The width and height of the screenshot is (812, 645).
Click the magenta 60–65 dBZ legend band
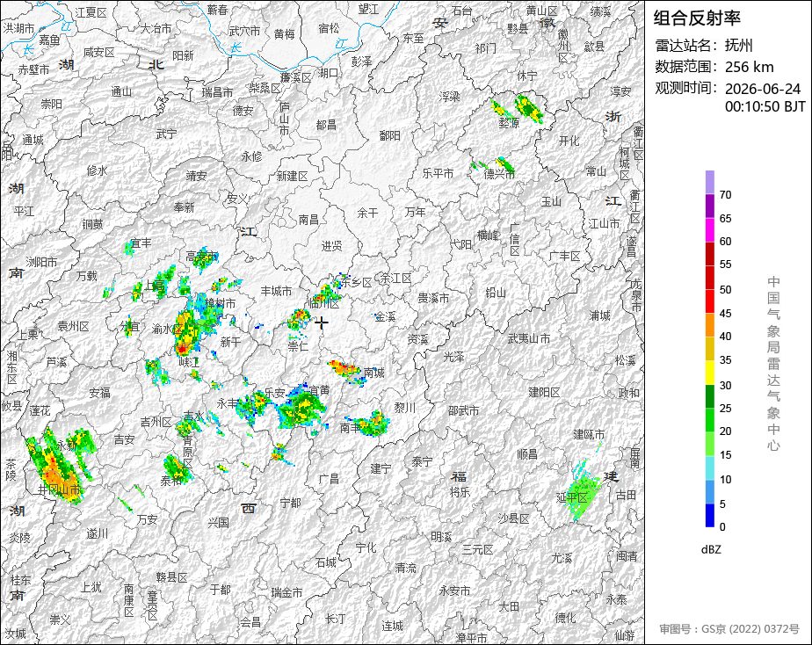click(709, 230)
